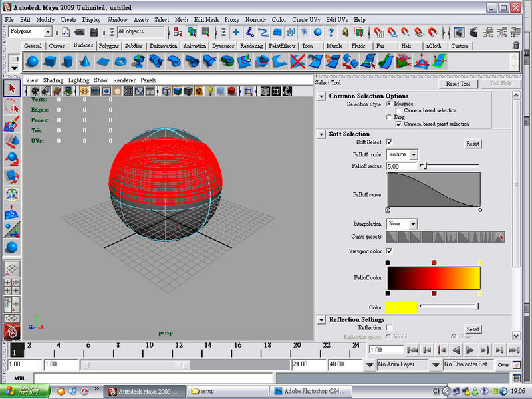This screenshot has width=532, height=399.
Task: Create a NURBS cone from the shelf
Action: coord(86,61)
